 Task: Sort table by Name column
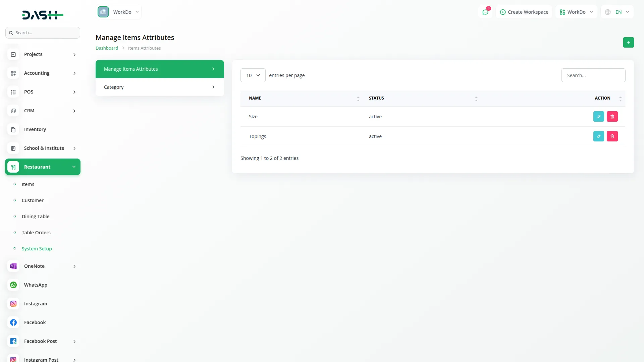pos(358,99)
